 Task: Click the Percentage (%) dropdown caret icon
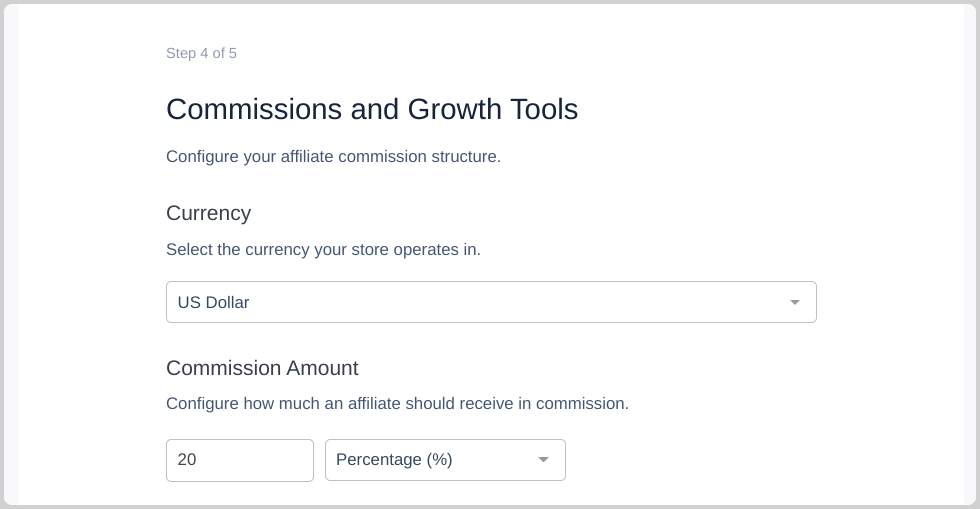tap(543, 460)
